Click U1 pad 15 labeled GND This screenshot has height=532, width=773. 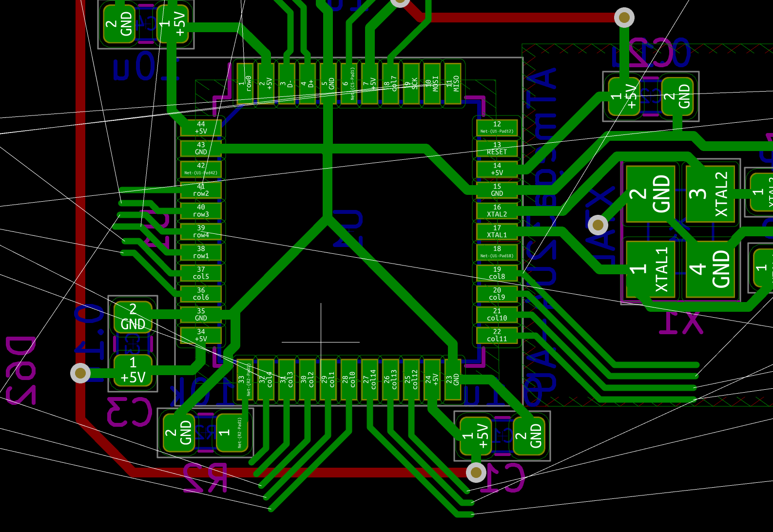point(497,190)
